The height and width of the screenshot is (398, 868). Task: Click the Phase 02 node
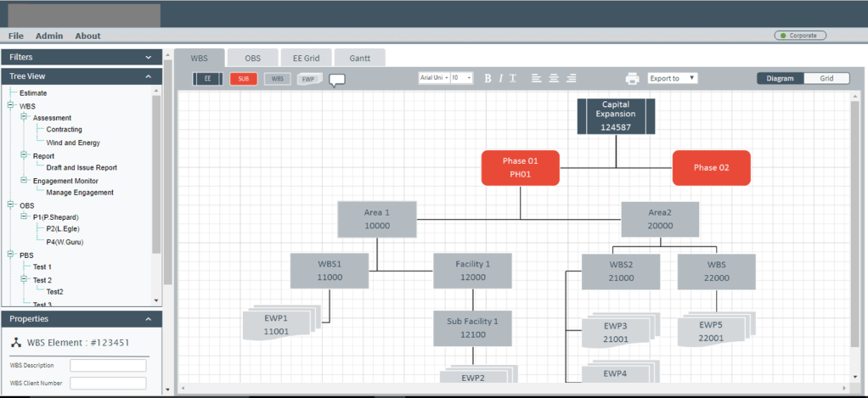[711, 167]
